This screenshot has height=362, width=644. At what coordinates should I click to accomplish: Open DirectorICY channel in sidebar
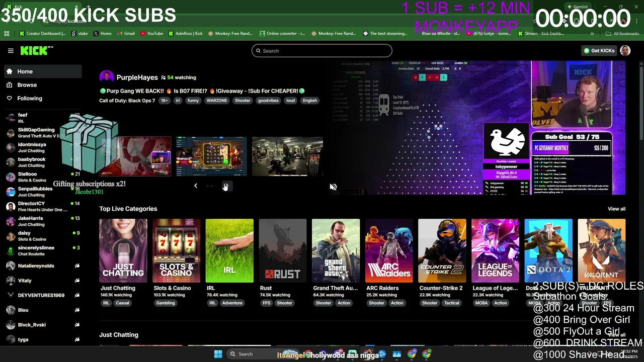coord(42,207)
